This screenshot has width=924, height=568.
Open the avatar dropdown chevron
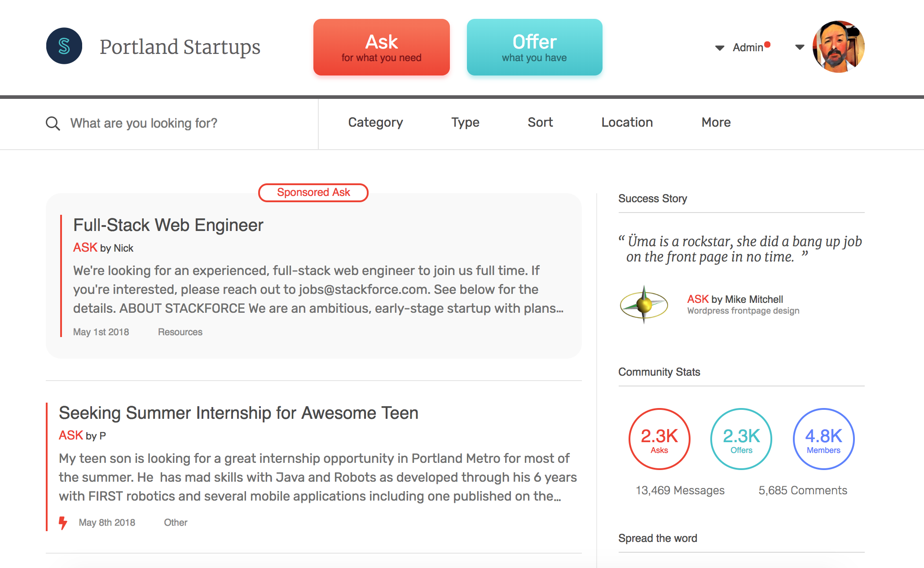pyautogui.click(x=799, y=48)
